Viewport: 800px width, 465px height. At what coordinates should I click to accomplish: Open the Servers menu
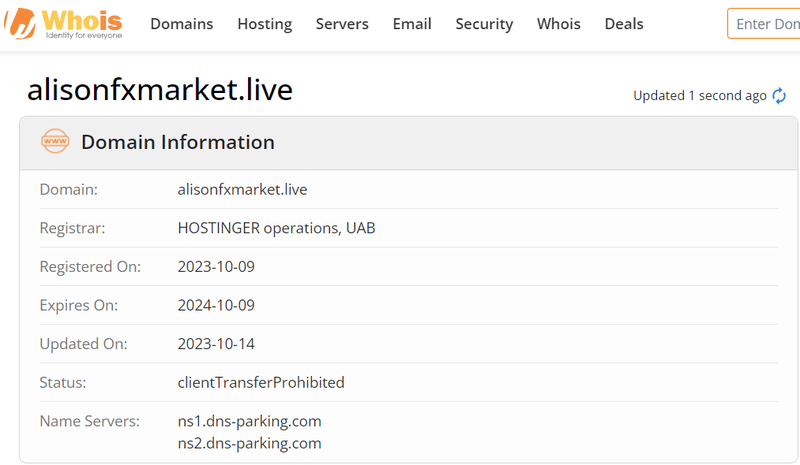click(x=342, y=24)
